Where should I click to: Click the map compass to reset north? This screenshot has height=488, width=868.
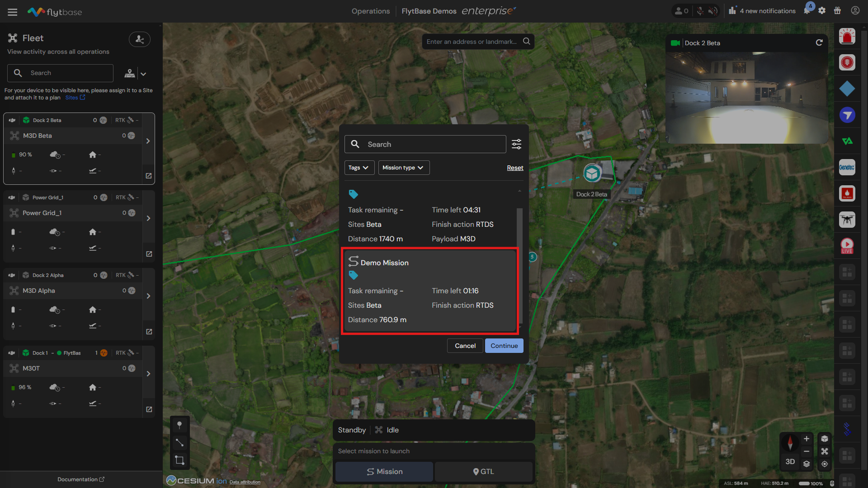point(790,442)
